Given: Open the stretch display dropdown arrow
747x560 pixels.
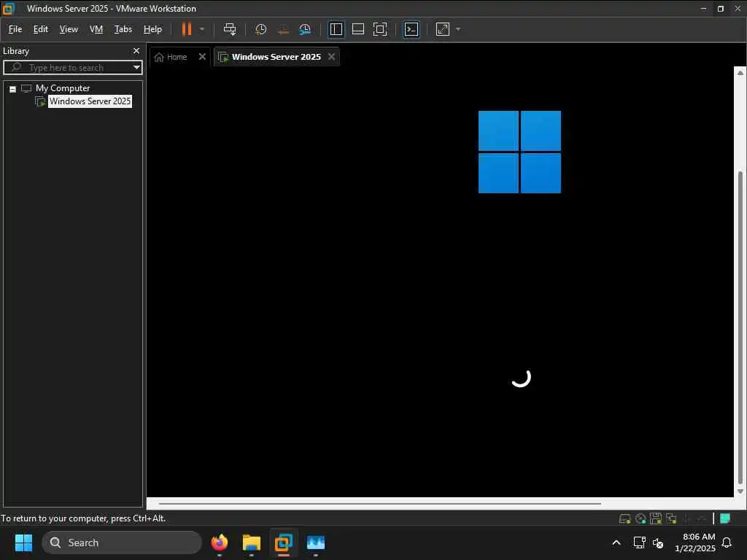Looking at the screenshot, I should tap(458, 29).
